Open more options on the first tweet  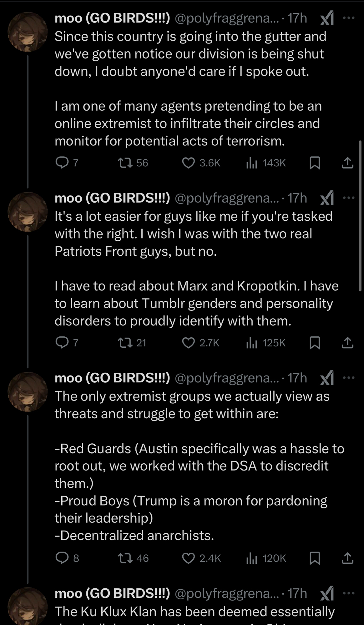point(349,18)
